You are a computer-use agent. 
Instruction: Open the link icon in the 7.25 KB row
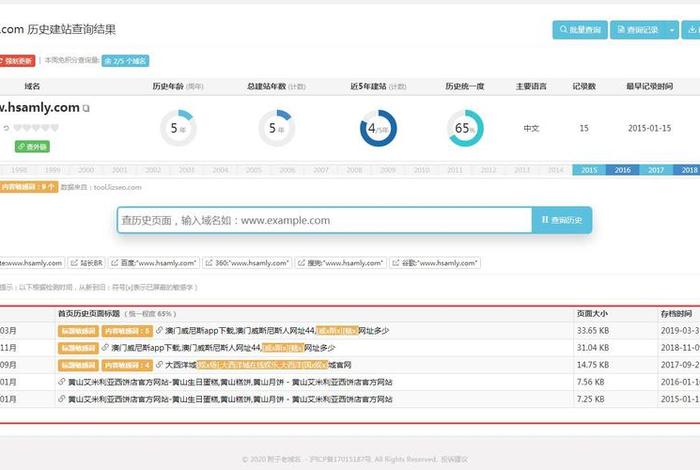coord(62,399)
